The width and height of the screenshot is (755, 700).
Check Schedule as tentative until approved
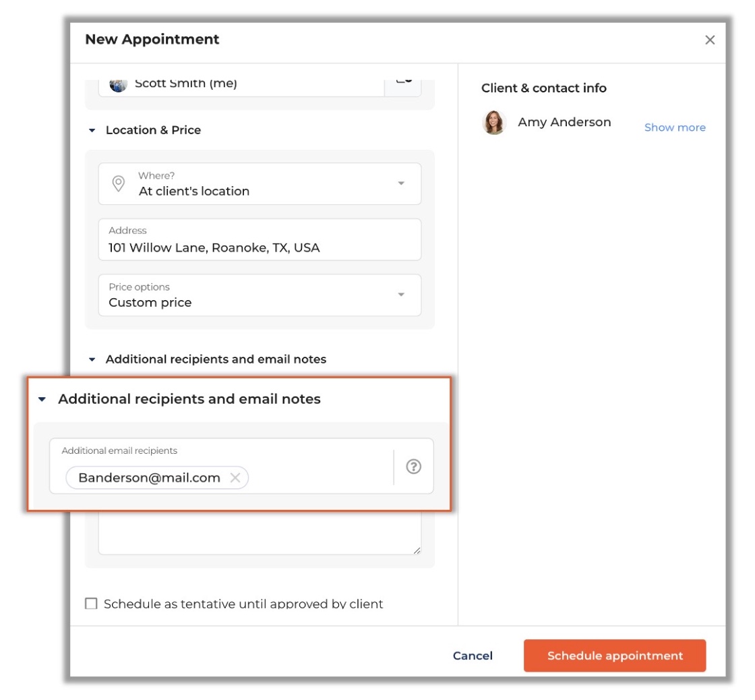point(91,604)
